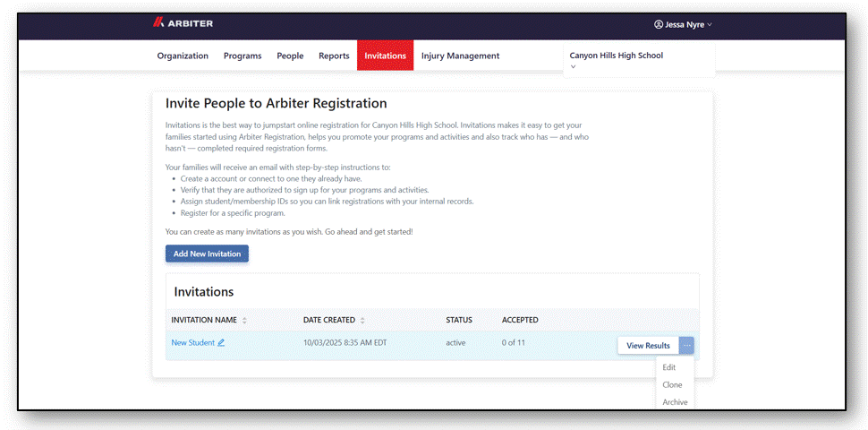Click the Arbiter logo in header

click(x=183, y=23)
